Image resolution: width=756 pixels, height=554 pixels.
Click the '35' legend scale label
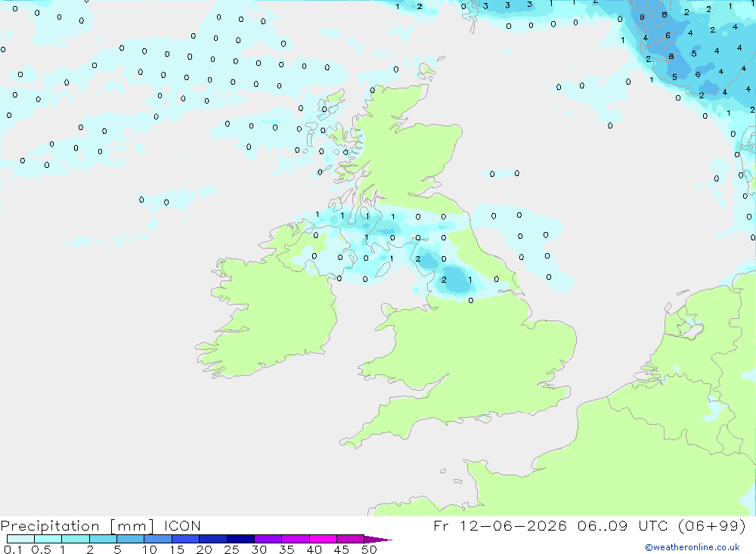point(287,549)
